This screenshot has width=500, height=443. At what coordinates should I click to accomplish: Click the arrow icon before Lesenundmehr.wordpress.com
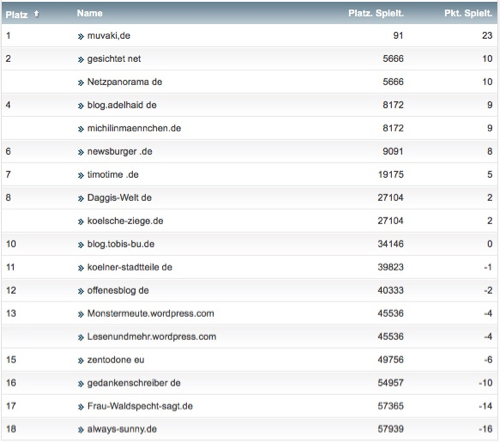81,338
